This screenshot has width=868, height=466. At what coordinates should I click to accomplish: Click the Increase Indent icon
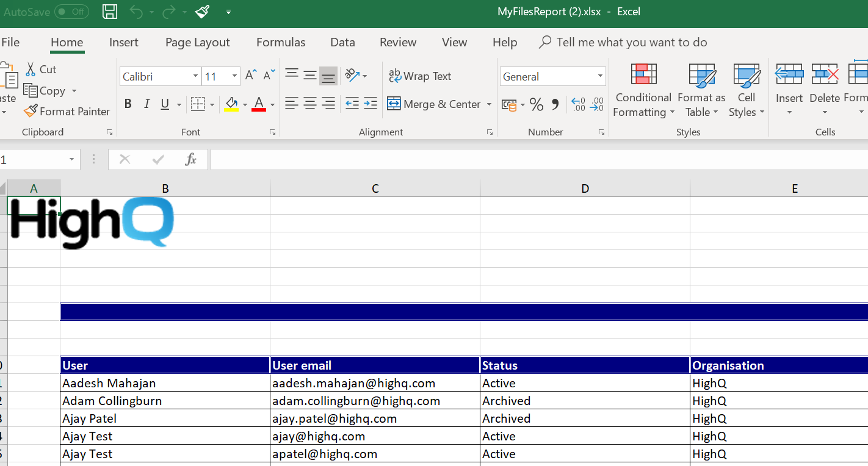click(x=371, y=104)
